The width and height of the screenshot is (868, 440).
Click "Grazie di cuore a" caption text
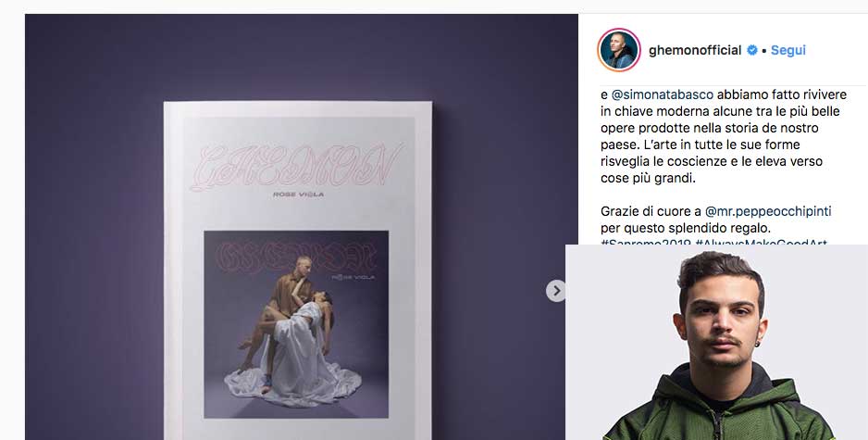click(x=651, y=211)
